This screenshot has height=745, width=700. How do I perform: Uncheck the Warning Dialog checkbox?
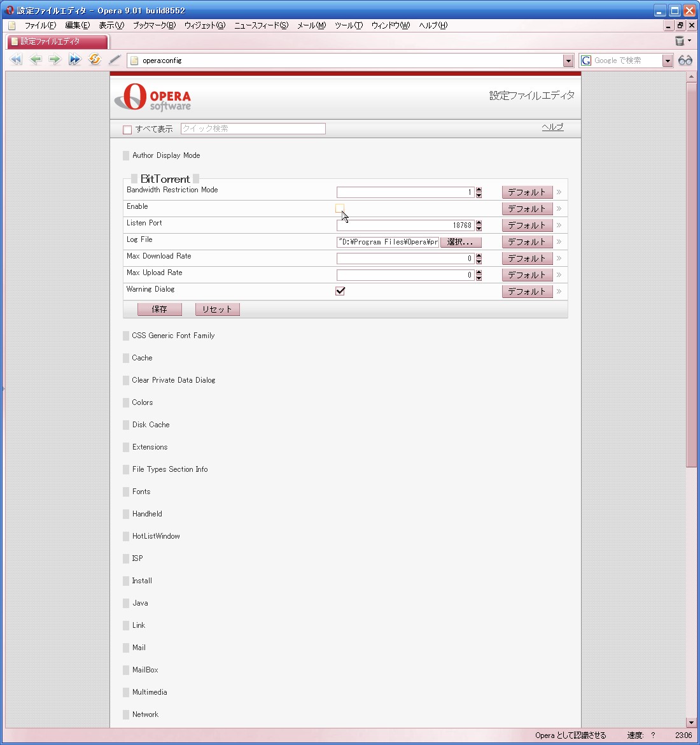[340, 291]
